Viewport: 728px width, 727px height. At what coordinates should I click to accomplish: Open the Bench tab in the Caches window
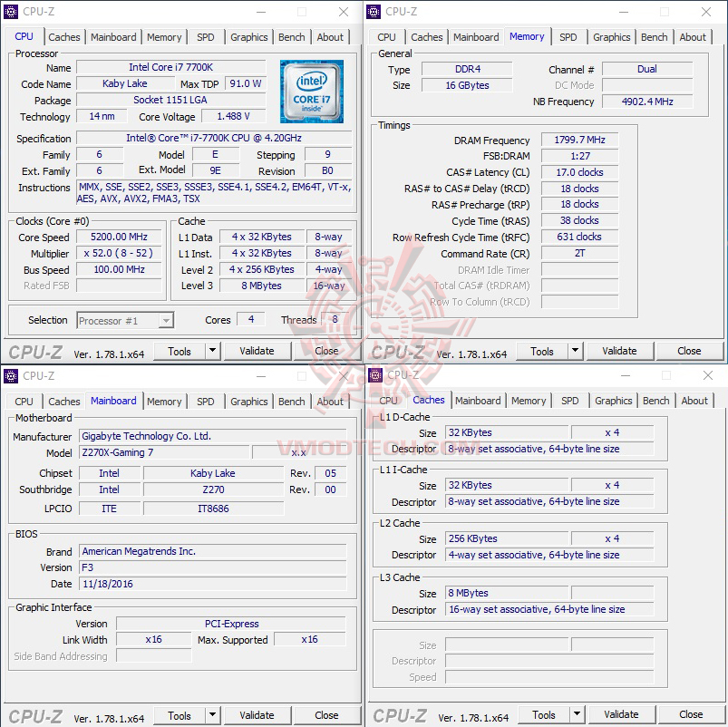pos(655,401)
